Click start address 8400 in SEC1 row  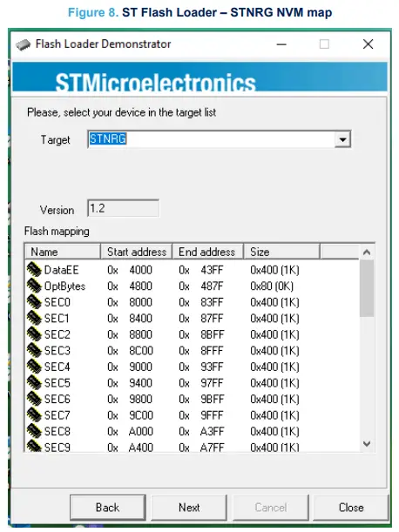point(140,319)
